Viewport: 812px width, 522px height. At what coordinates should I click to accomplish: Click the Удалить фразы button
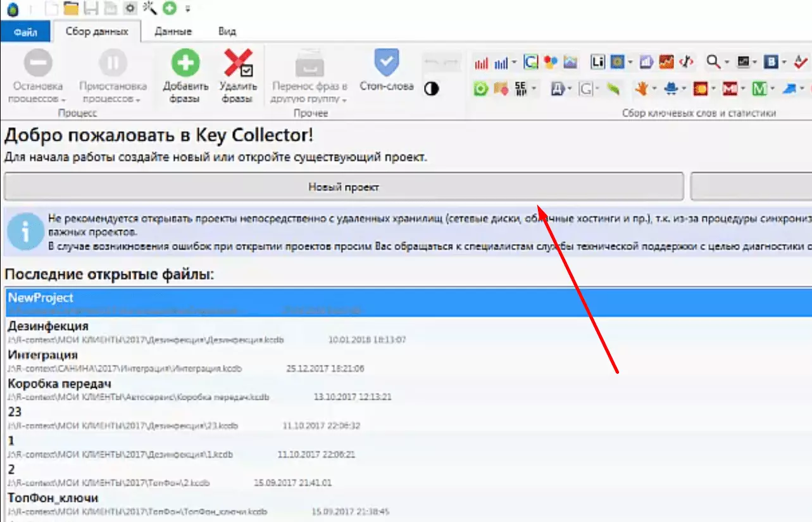click(x=238, y=76)
